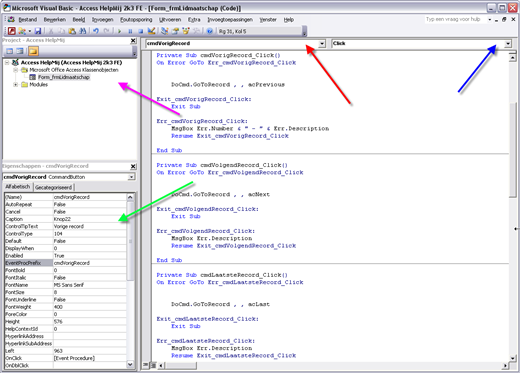Viewport: 520px width, 373px height.
Task: Click code window horizontal scroll-left arrow
Action: (x=161, y=366)
